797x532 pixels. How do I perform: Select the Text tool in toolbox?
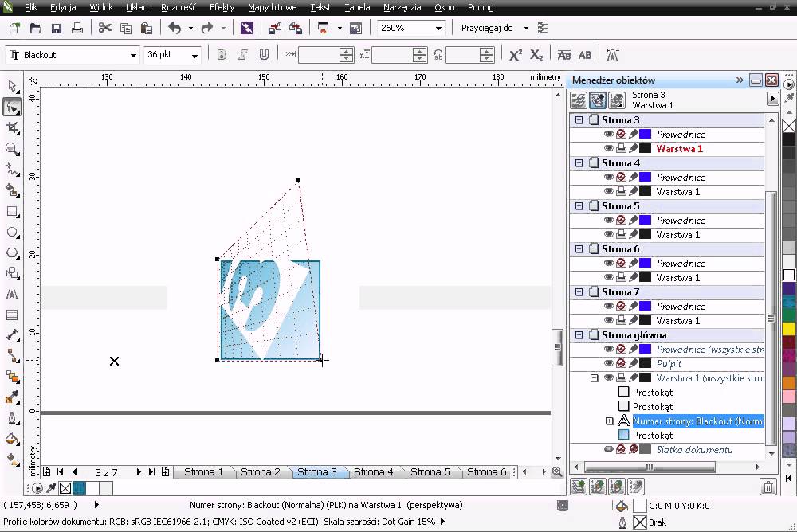[12, 294]
